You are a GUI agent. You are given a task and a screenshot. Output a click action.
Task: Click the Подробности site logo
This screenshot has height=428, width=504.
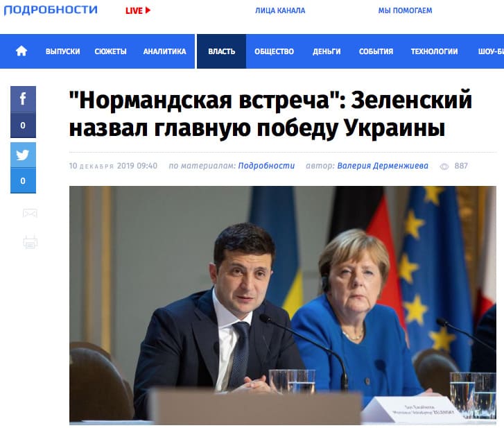pos(51,10)
